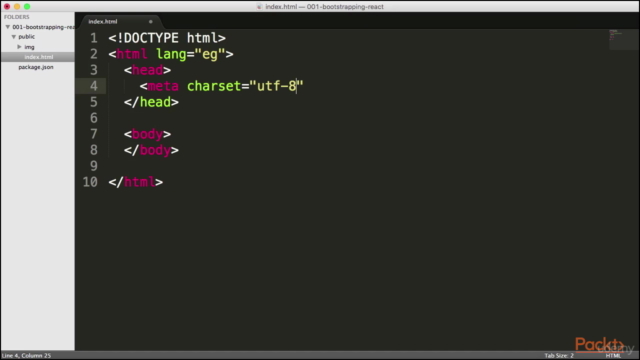The height and width of the screenshot is (360, 640).
Task: Click the meta charset="utf-8" text
Action: click(x=222, y=86)
